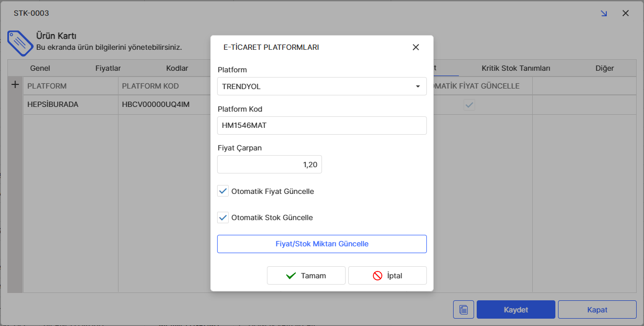Switch to the Genel tab
Screen dimensions: 644x326
[x=40, y=68]
